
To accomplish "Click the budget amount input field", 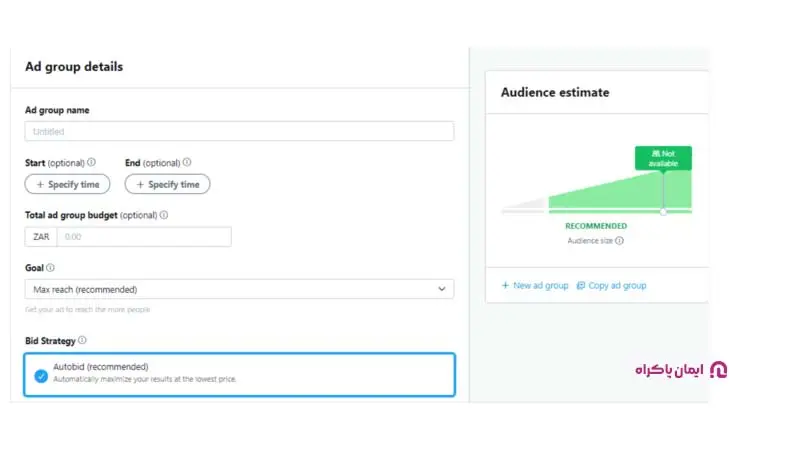I will point(144,237).
